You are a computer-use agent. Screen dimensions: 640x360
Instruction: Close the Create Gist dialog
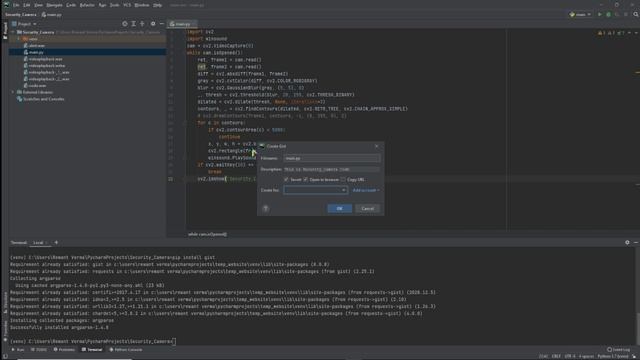pos(376,146)
